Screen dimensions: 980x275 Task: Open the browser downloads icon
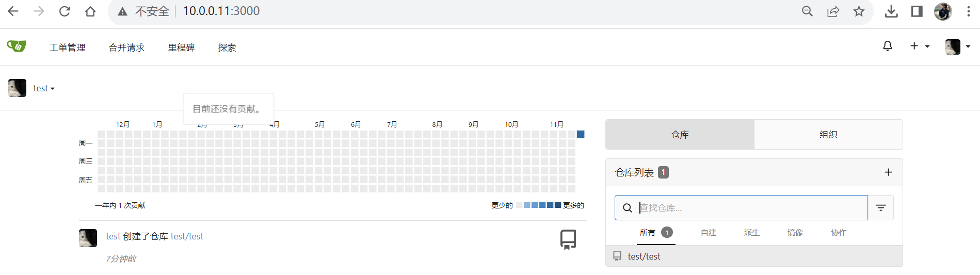[891, 11]
